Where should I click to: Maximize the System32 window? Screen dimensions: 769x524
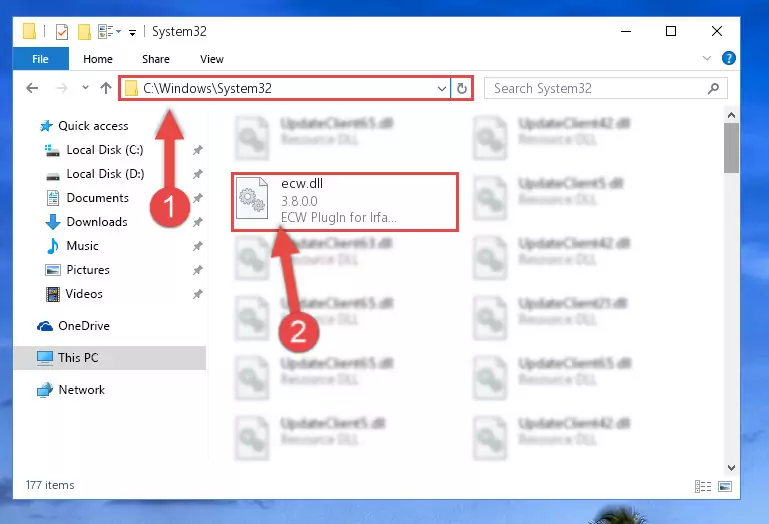coord(671,31)
